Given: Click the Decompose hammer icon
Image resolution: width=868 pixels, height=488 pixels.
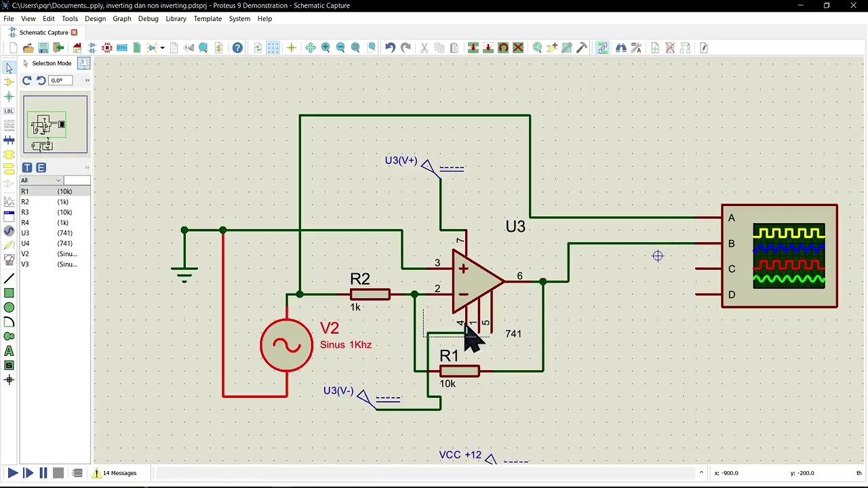Looking at the screenshot, I should click(x=582, y=47).
